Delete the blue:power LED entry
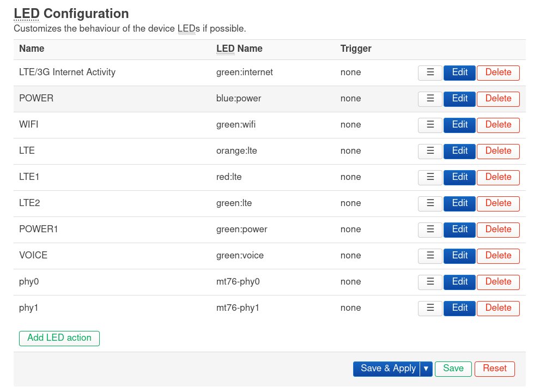This screenshot has height=392, width=558. (498, 99)
